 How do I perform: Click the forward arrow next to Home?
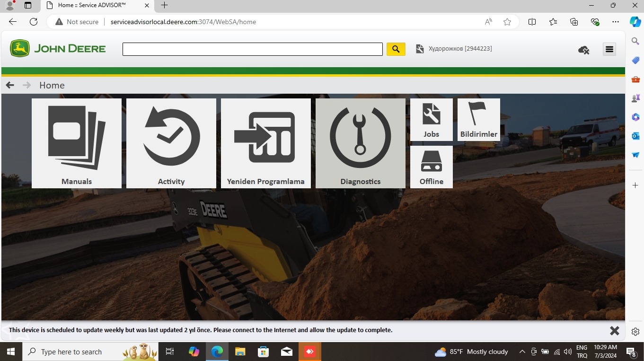click(x=27, y=85)
